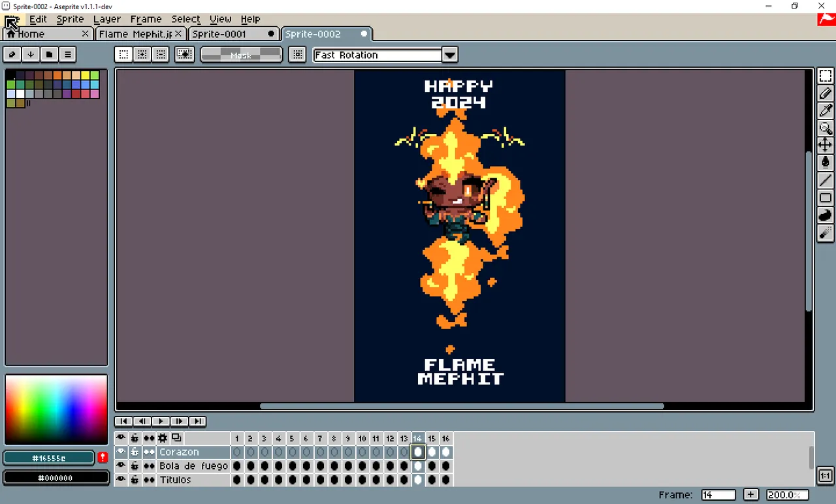Toggle continuous mode icon in timeline header
This screenshot has width=836, height=504.
pos(149,438)
